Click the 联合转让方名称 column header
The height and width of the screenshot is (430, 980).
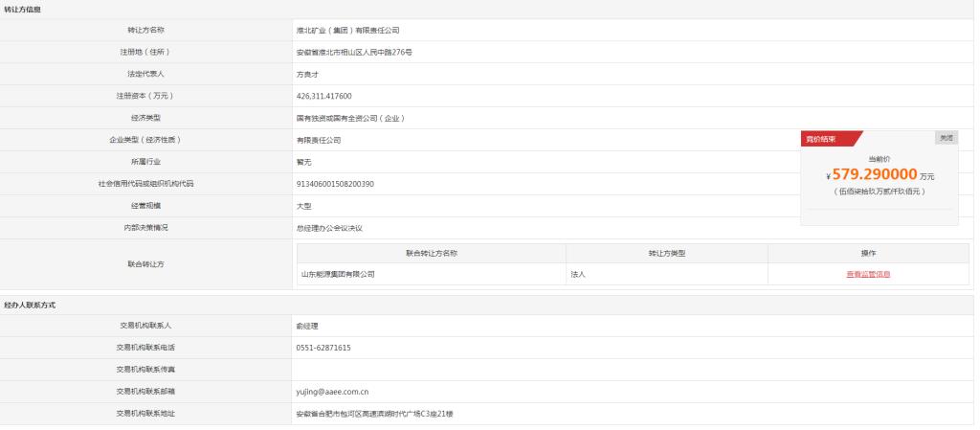[x=432, y=253]
